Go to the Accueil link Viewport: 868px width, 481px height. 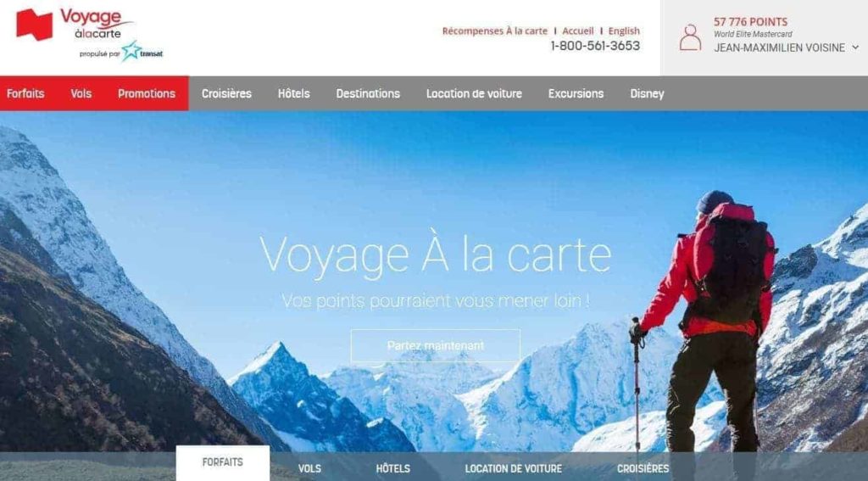pos(578,31)
